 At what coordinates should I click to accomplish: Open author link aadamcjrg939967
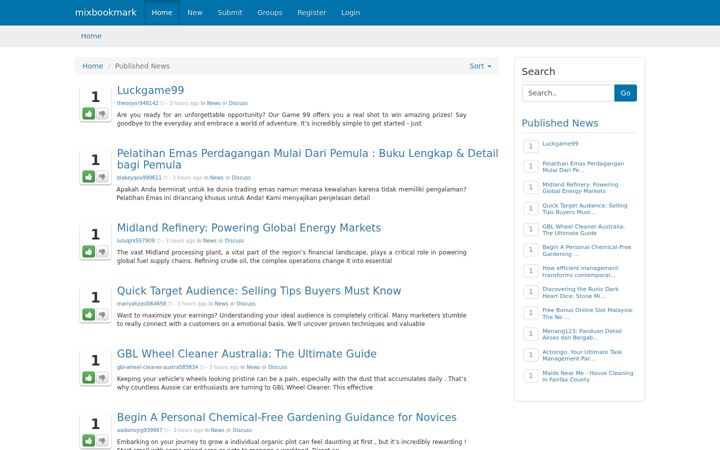tap(139, 430)
